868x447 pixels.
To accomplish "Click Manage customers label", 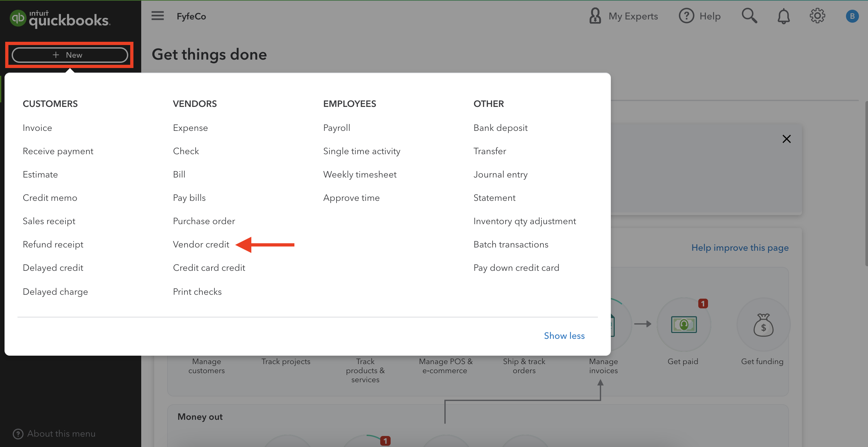I will pyautogui.click(x=207, y=366).
